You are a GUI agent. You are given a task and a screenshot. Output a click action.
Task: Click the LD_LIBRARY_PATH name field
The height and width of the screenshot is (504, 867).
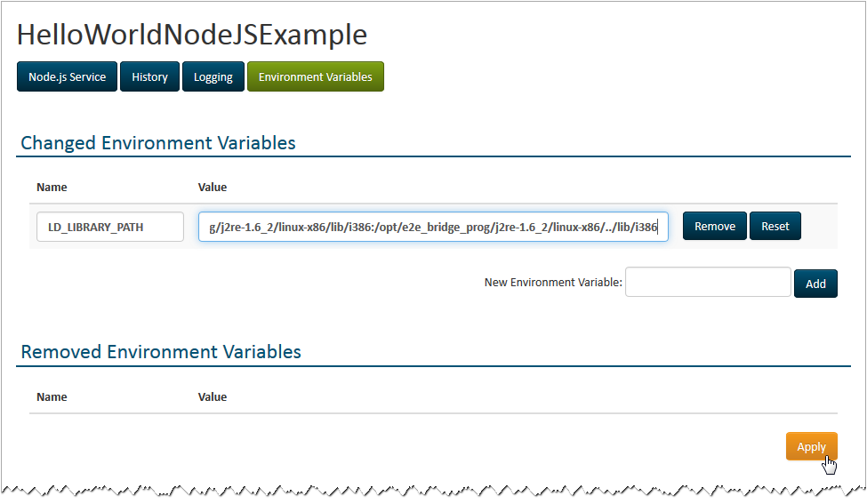coord(110,227)
